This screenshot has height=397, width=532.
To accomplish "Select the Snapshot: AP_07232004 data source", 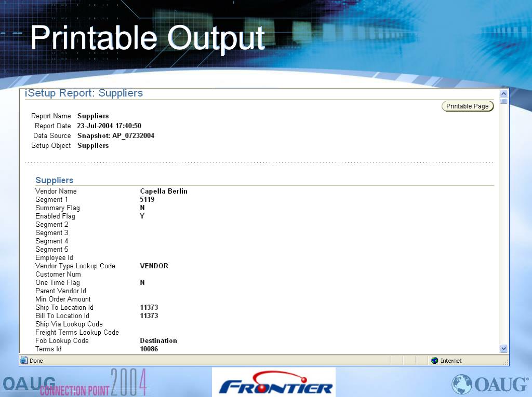I will click(116, 135).
